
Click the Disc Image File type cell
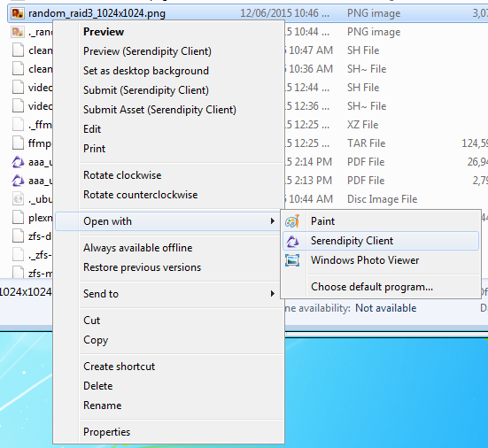[x=383, y=199]
